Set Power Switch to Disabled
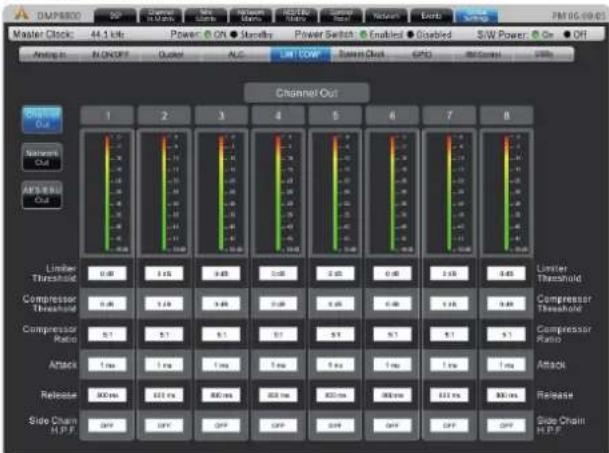This screenshot has height=453, width=609. [411, 35]
